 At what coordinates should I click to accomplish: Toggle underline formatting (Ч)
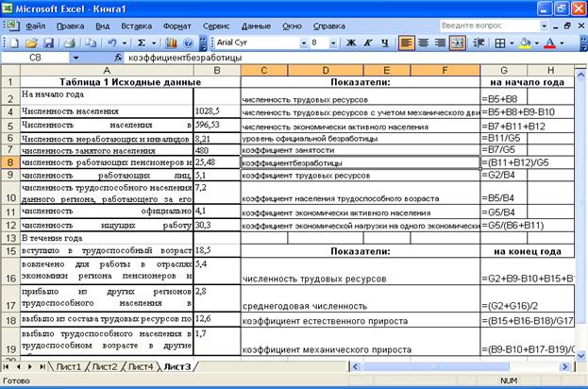pos(385,43)
